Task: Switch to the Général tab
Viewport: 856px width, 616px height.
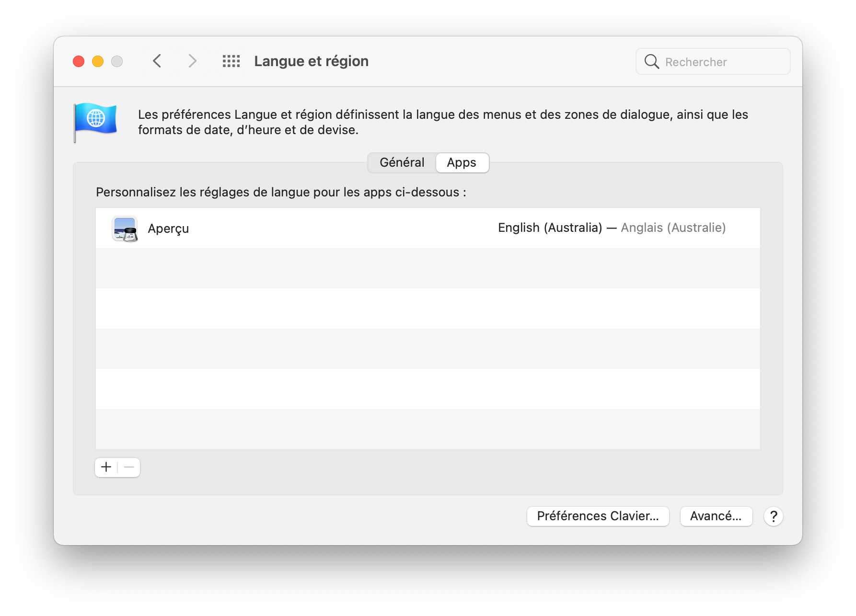Action: pos(402,162)
